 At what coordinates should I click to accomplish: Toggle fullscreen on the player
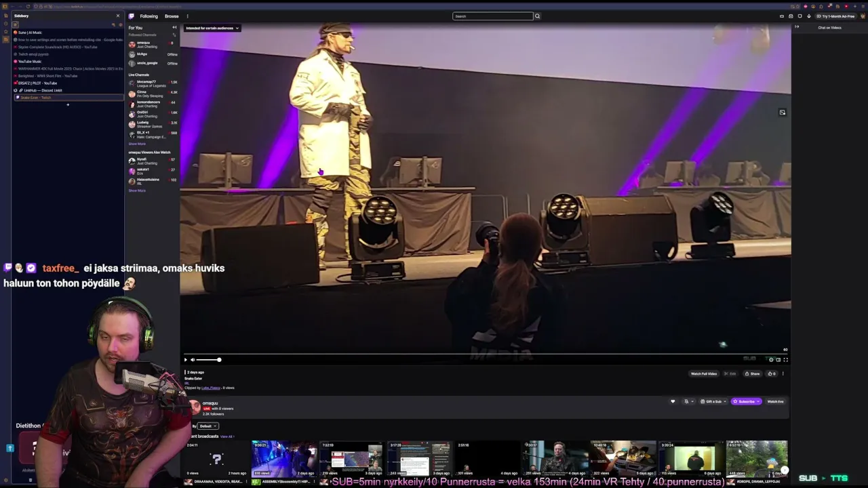(x=785, y=360)
